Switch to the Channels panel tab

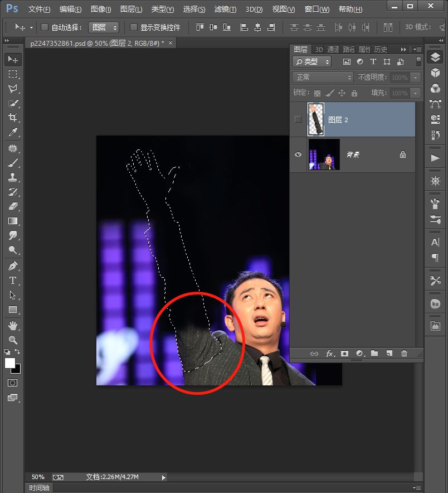[333, 50]
